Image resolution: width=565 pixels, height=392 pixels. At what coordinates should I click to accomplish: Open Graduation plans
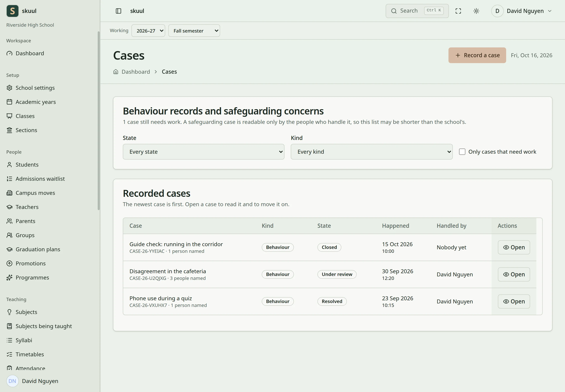coord(33,249)
